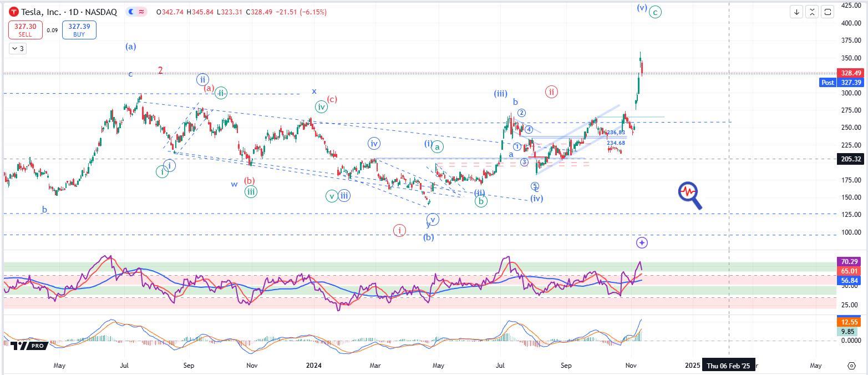Click the black 205.32 price-axis label
Image resolution: width=868 pixels, height=375 pixels.
tap(850, 159)
